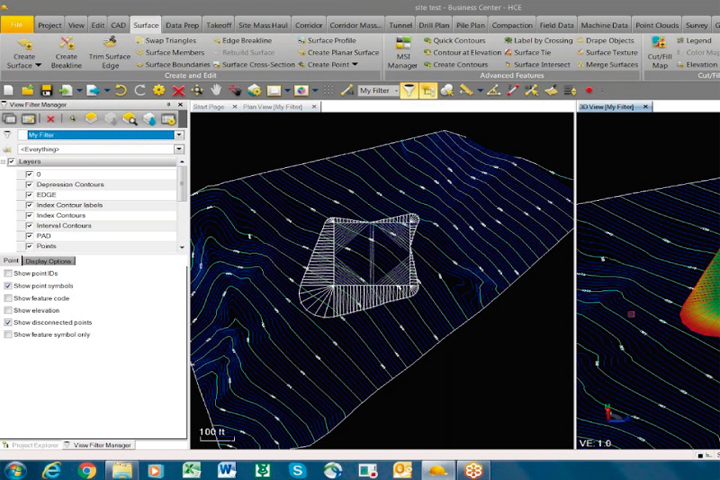
Task: Toggle Depression Contours layer checkbox
Action: coord(29,184)
